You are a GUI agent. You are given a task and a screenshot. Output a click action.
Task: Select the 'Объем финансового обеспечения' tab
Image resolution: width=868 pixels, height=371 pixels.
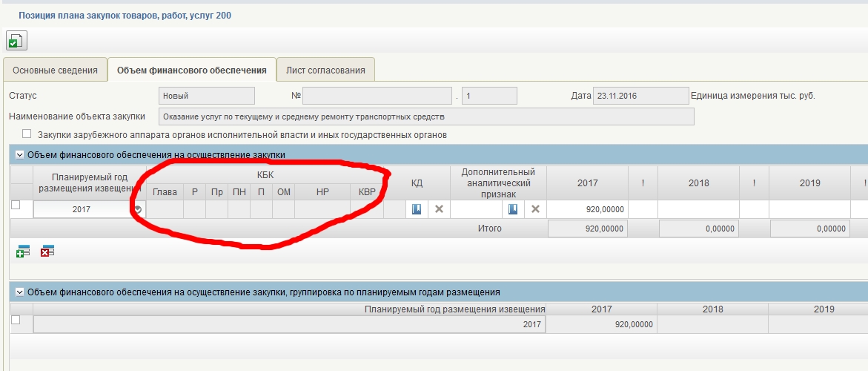click(191, 70)
